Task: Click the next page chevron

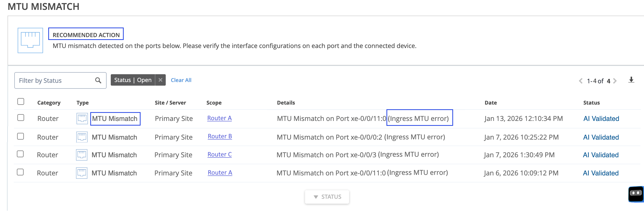Action: coord(614,81)
